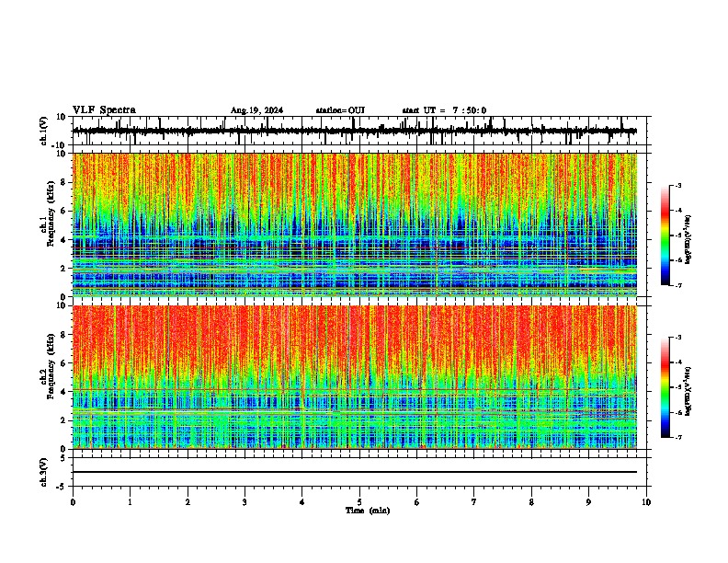
Task: Click the "-5" label on ch.1 colorbar
Action: [678, 236]
